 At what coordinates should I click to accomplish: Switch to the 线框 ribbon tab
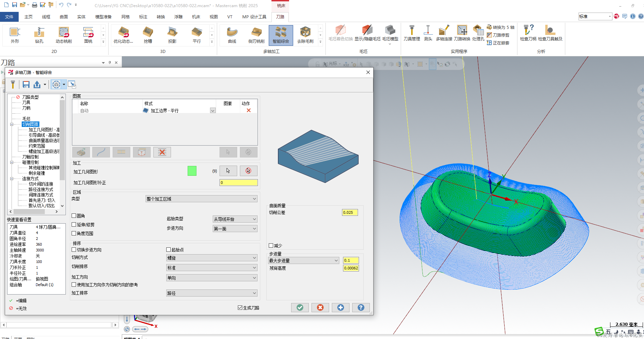(46, 17)
